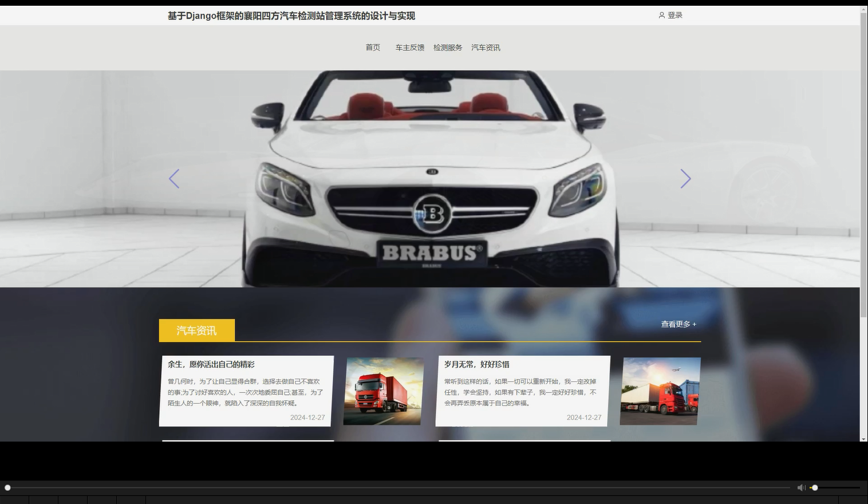Click the trucks with airplane thumbnail
The height and width of the screenshot is (504, 868).
click(x=660, y=391)
